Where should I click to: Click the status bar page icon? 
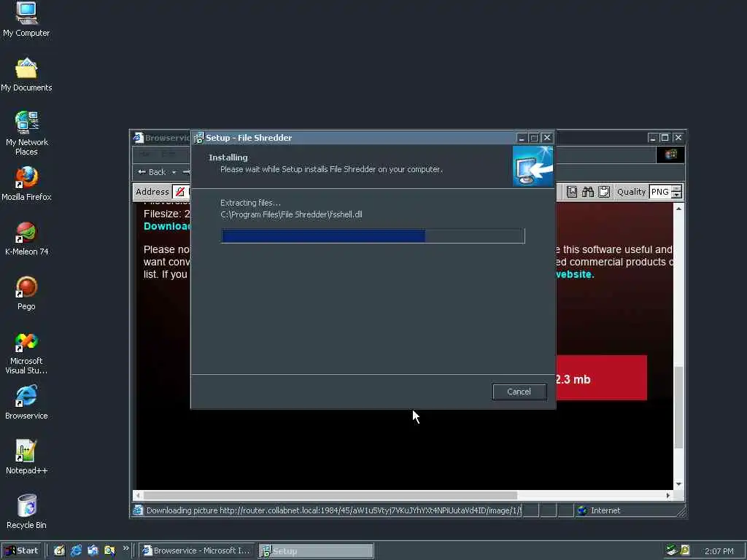point(138,510)
